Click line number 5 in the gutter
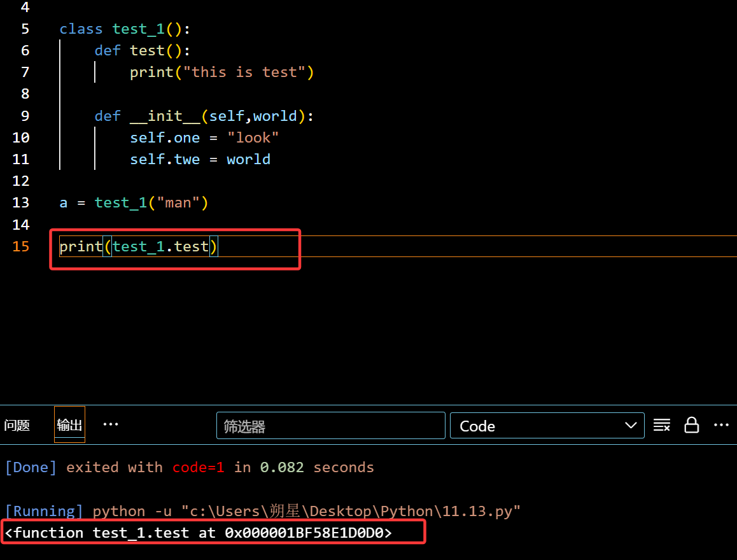 pyautogui.click(x=25, y=29)
